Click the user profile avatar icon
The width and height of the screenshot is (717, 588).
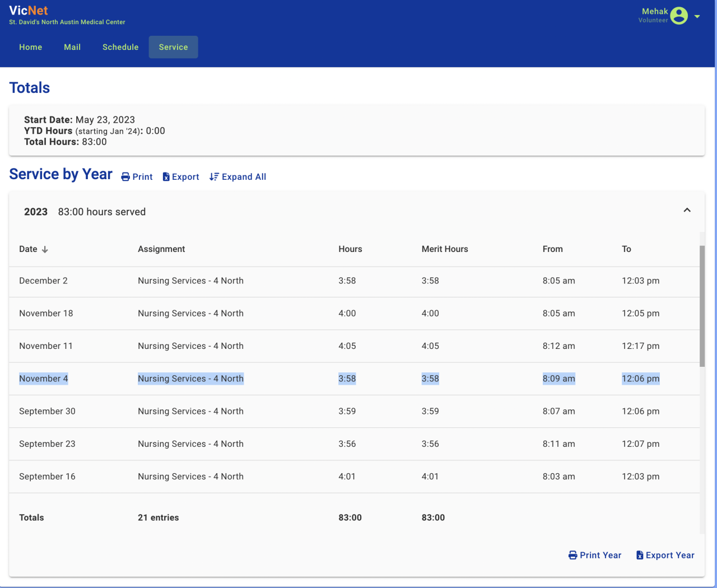coord(678,16)
